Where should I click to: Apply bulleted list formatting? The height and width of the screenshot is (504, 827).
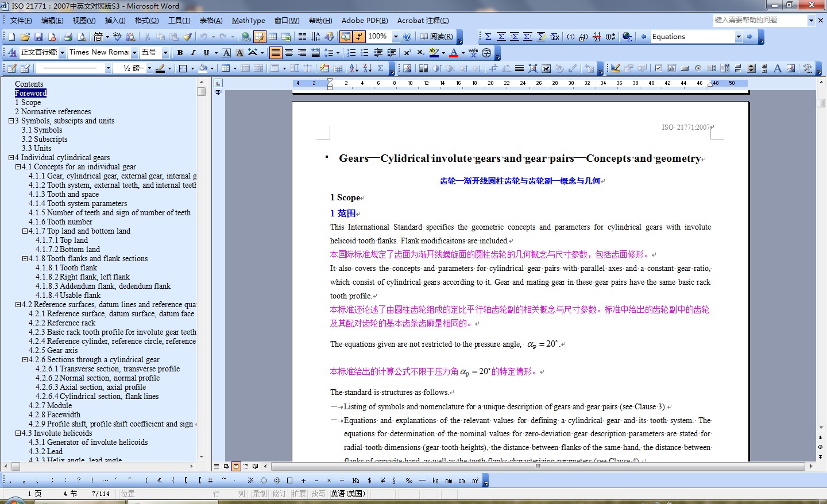(365, 53)
